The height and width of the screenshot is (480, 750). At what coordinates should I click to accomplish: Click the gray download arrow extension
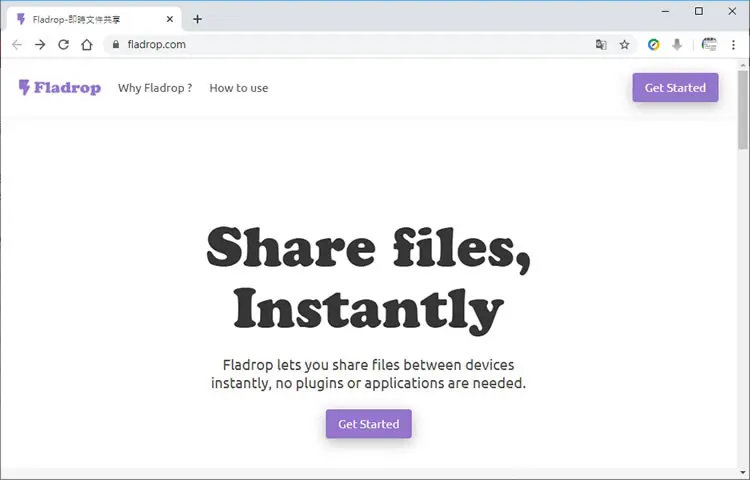(x=677, y=44)
